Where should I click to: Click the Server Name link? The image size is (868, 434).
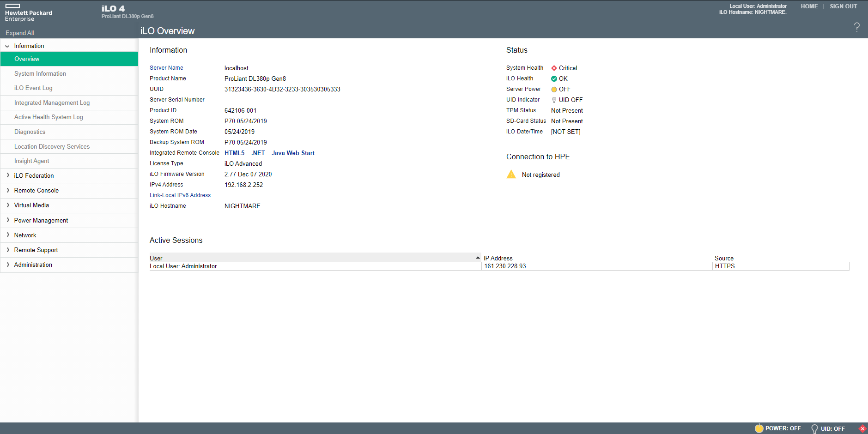pos(166,68)
